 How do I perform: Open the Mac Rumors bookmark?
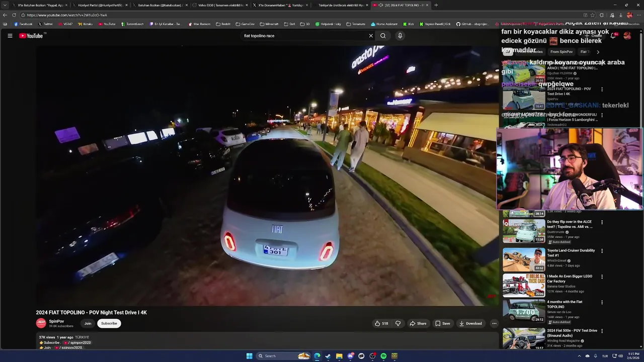click(200, 24)
